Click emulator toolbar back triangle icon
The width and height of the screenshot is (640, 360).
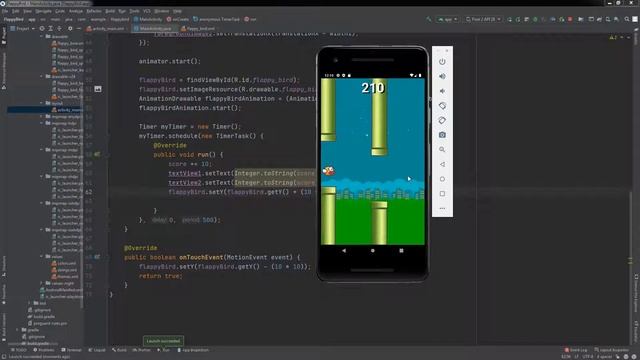coord(442,164)
